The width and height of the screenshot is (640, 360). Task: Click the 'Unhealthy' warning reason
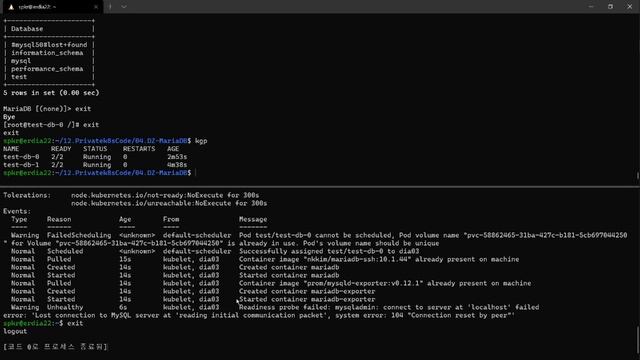(x=65, y=307)
